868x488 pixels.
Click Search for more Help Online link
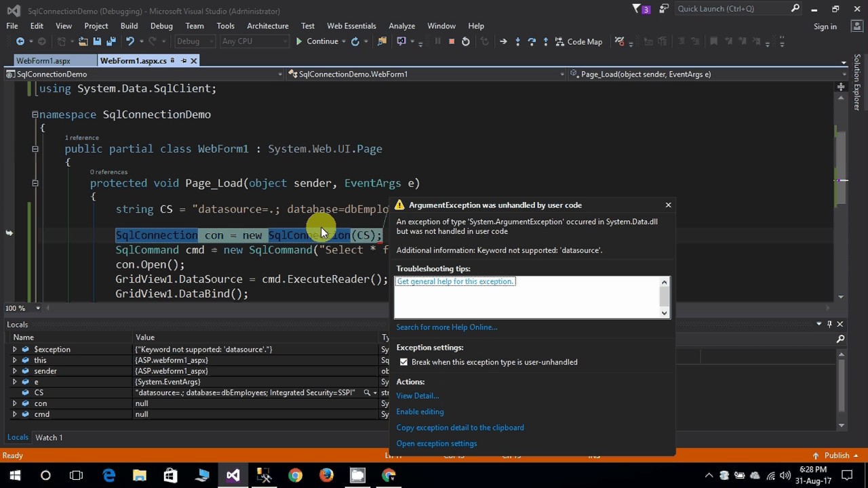pos(447,327)
